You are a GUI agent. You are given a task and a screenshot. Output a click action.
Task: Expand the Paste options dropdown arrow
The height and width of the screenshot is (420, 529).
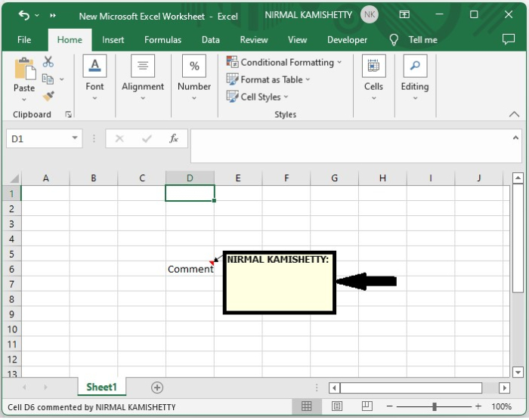point(24,100)
